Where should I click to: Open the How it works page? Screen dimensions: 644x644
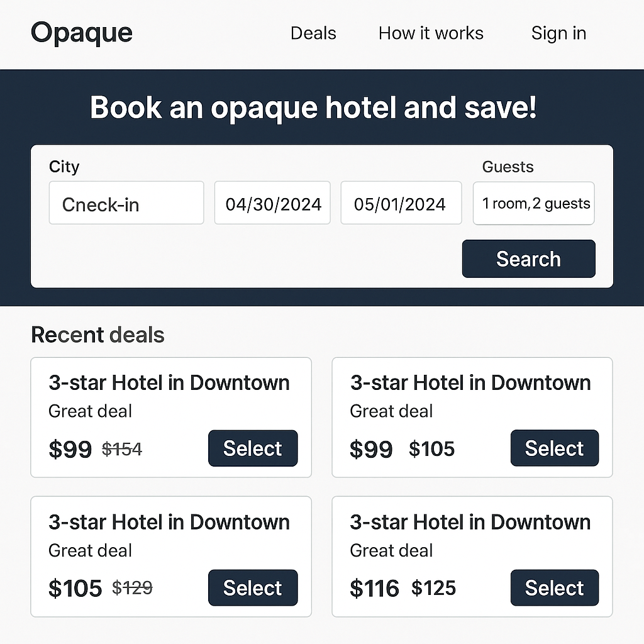point(430,33)
